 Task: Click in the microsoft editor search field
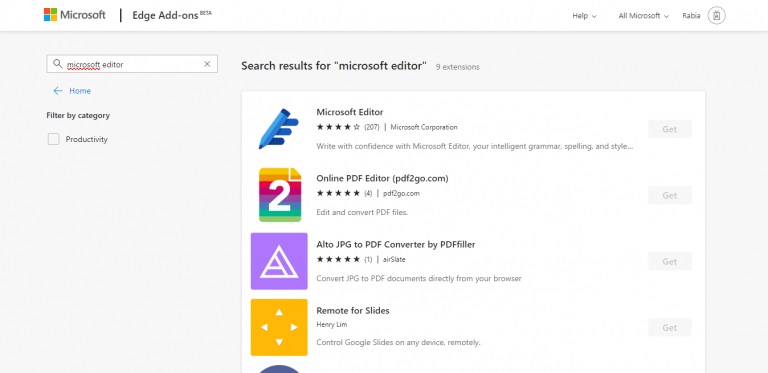coord(132,64)
